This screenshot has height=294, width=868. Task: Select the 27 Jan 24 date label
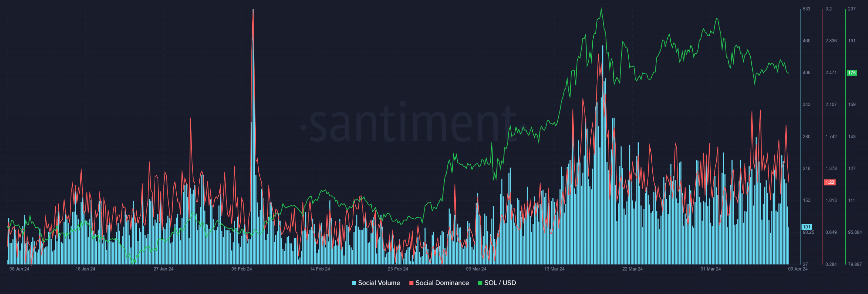click(163, 269)
